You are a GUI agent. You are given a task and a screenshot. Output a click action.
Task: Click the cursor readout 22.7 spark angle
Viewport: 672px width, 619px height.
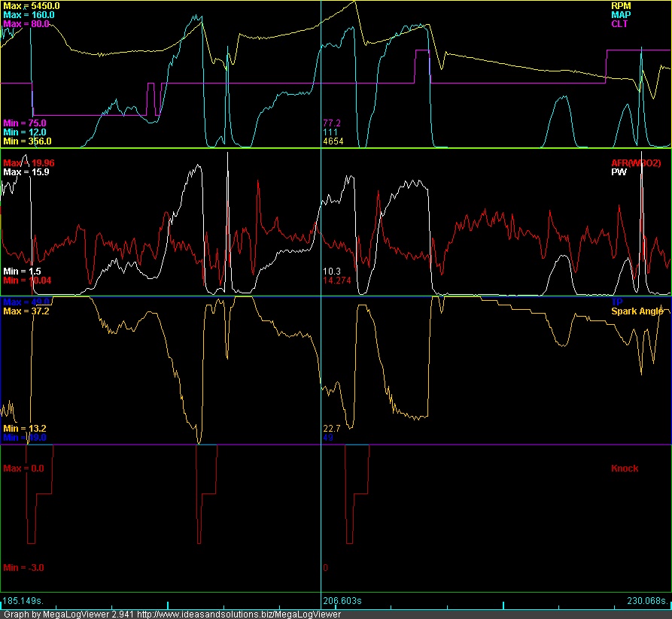coord(332,429)
